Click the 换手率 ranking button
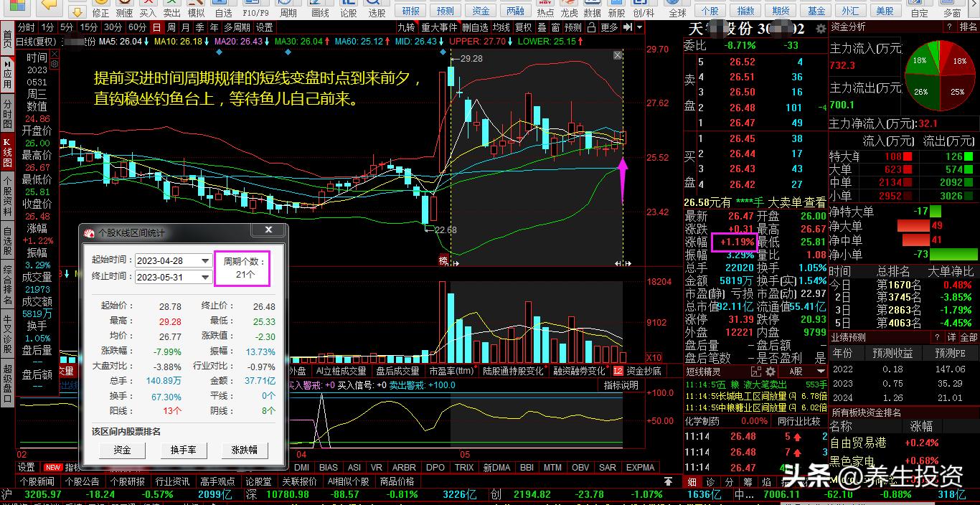Image resolution: width=980 pixels, height=505 pixels. (x=183, y=450)
